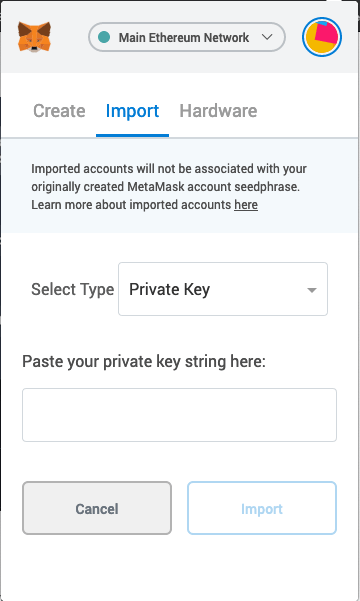The width and height of the screenshot is (360, 601).
Task: Cancel the account import
Action: point(97,508)
